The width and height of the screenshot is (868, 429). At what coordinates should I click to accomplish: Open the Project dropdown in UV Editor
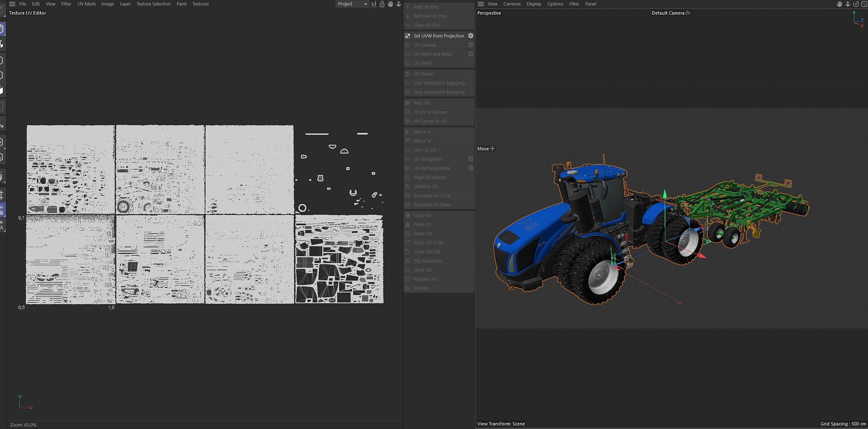point(352,4)
